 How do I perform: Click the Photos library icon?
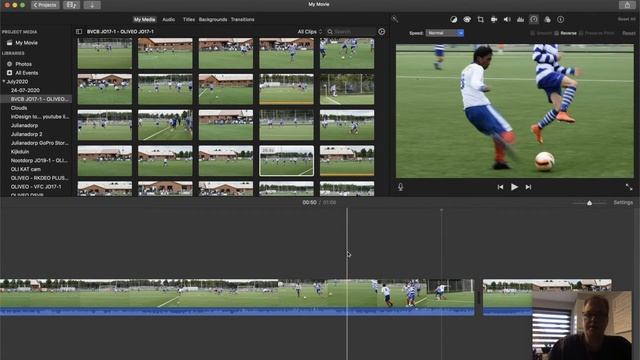pyautogui.click(x=9, y=64)
